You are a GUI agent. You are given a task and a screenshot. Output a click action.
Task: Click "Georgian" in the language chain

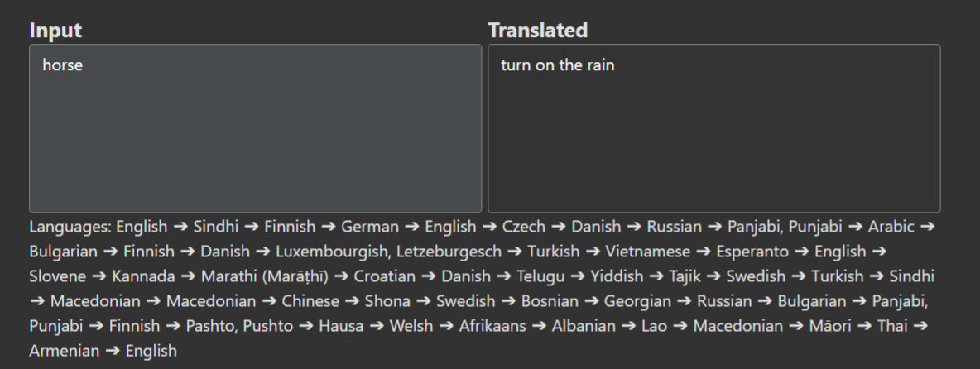pyautogui.click(x=637, y=301)
